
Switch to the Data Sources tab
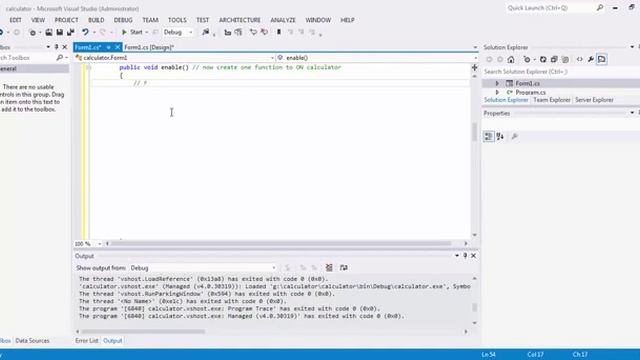(x=32, y=340)
